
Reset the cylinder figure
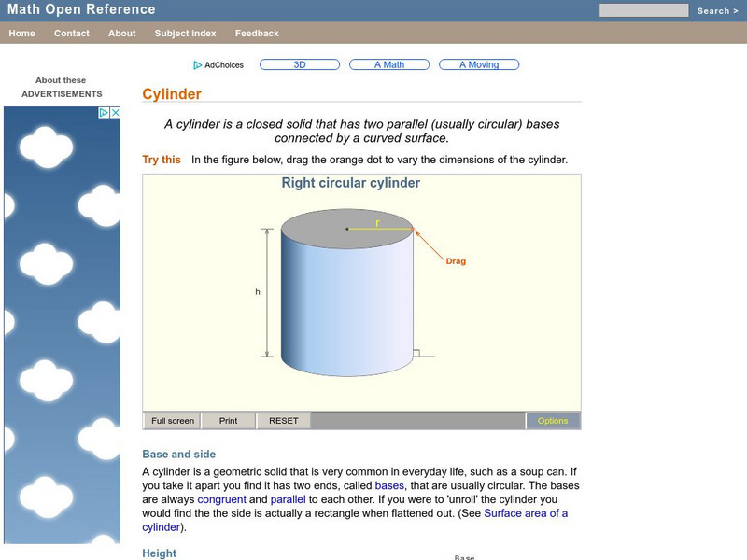[284, 421]
